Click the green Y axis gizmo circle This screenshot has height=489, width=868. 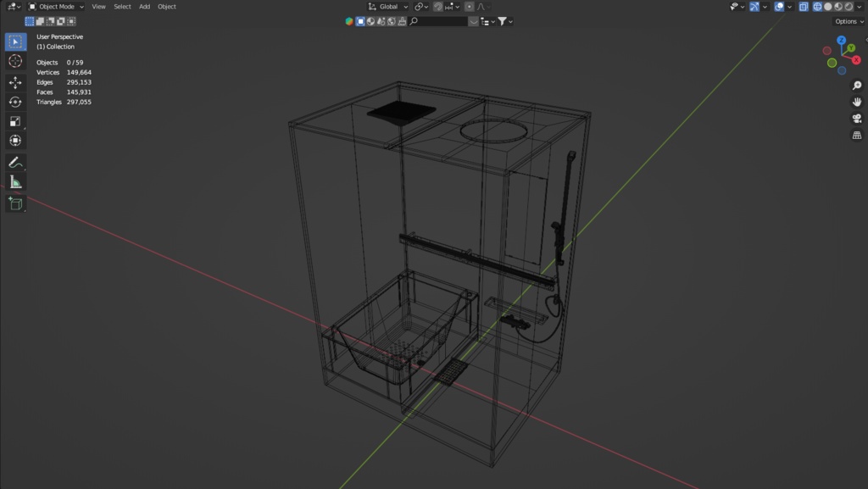coord(851,48)
